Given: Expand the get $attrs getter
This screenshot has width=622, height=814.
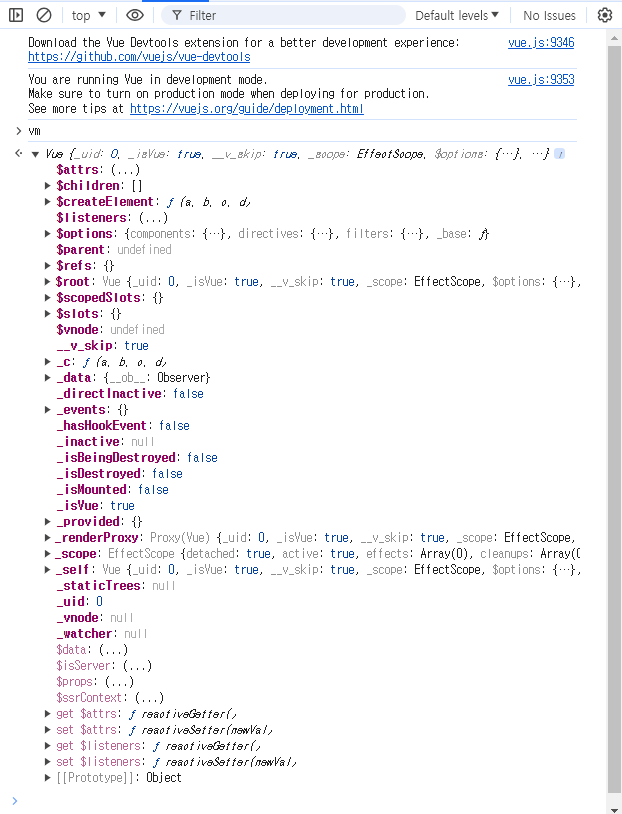Looking at the screenshot, I should (47, 714).
